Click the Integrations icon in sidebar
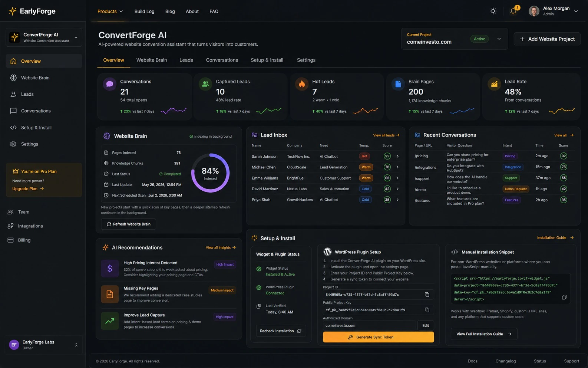Viewport: 588px width, 368px height. tap(10, 226)
